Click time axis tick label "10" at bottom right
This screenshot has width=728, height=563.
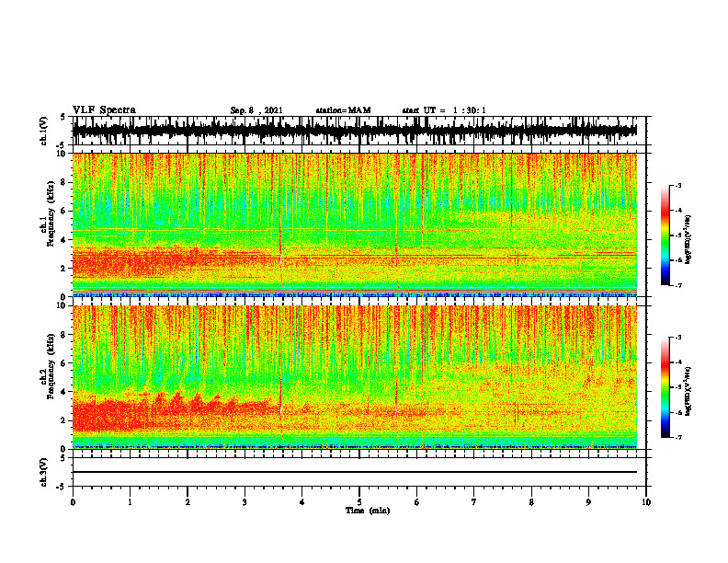[x=646, y=502]
